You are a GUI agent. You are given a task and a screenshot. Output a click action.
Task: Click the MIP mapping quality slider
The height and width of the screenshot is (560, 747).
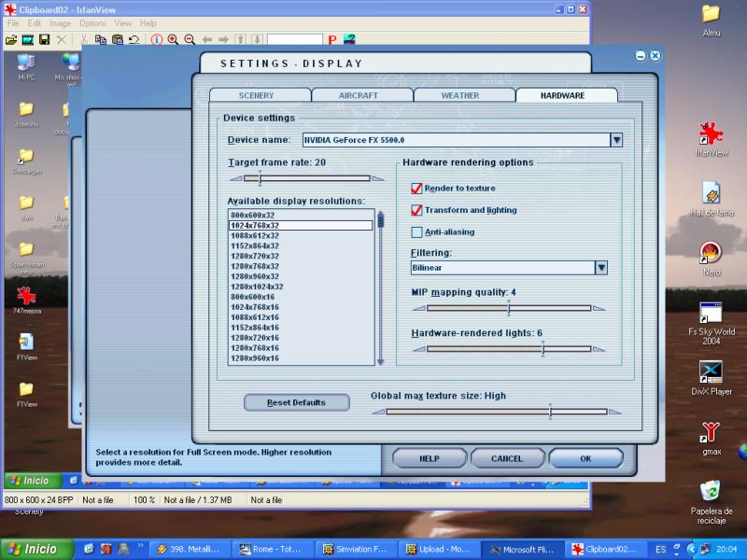(x=509, y=307)
